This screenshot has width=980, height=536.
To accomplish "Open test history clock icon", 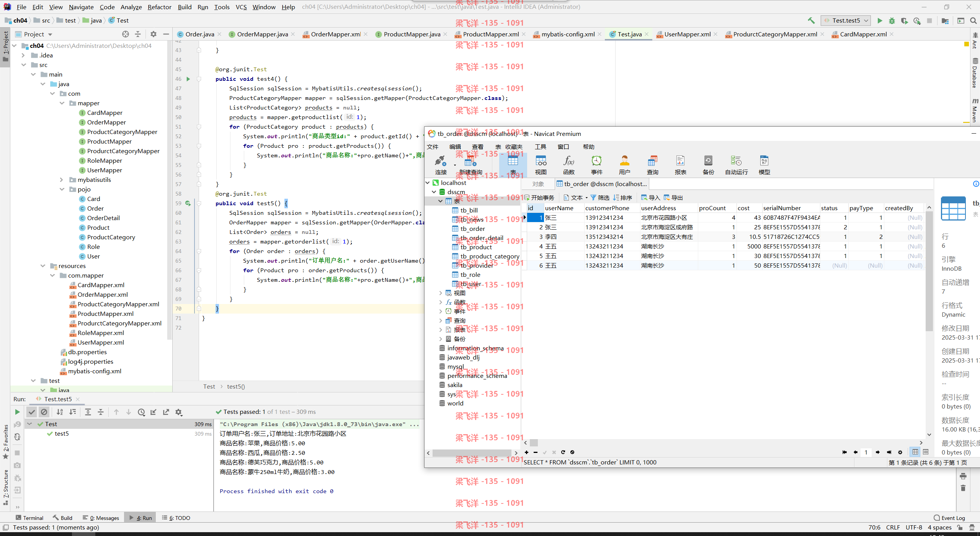I will (x=141, y=412).
